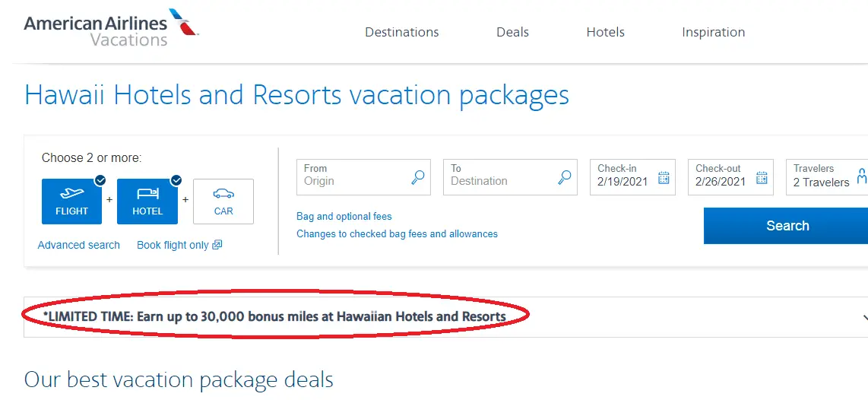Open the 2 Travelers dropdown

coord(827,177)
